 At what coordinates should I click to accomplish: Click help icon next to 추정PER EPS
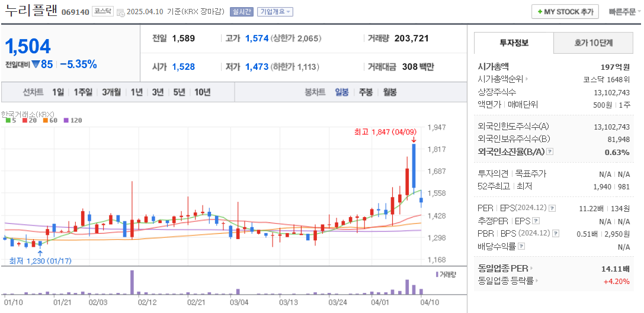click(x=536, y=221)
